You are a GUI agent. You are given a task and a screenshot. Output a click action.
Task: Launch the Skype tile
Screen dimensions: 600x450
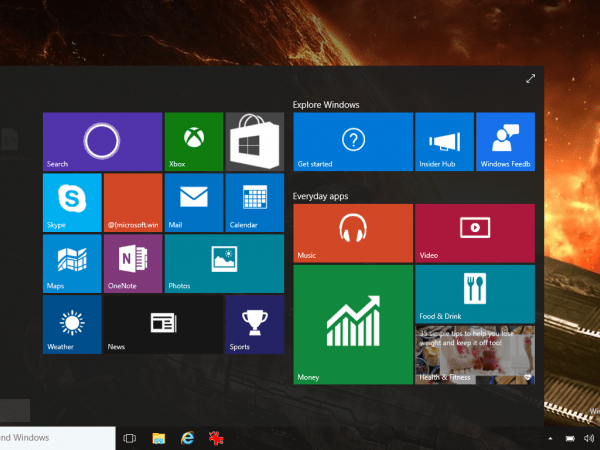pyautogui.click(x=72, y=202)
